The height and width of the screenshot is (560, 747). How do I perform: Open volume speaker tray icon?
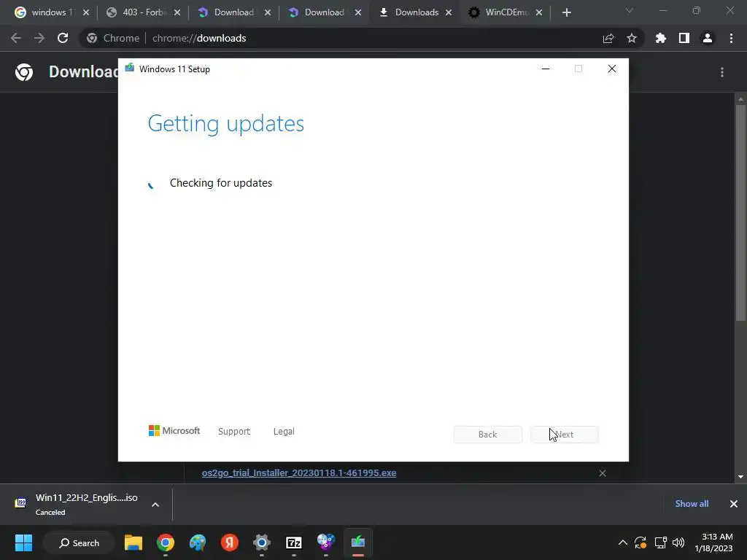[678, 542]
